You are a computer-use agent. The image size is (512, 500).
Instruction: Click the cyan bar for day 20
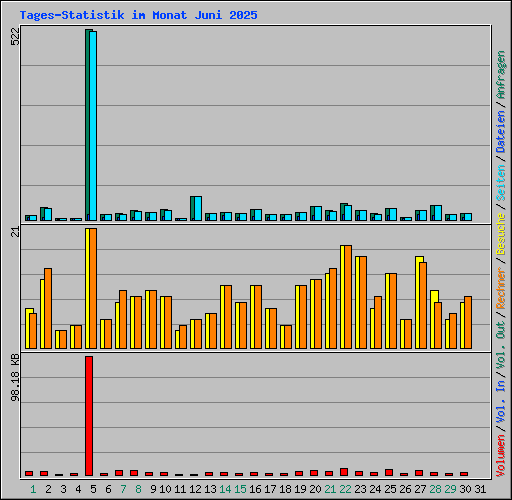pyautogui.click(x=318, y=214)
